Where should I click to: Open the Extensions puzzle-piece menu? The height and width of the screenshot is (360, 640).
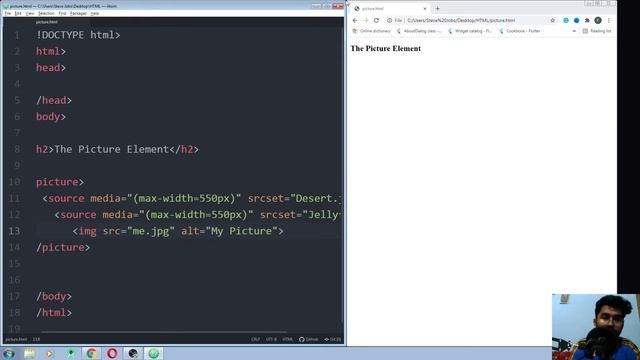(587, 20)
